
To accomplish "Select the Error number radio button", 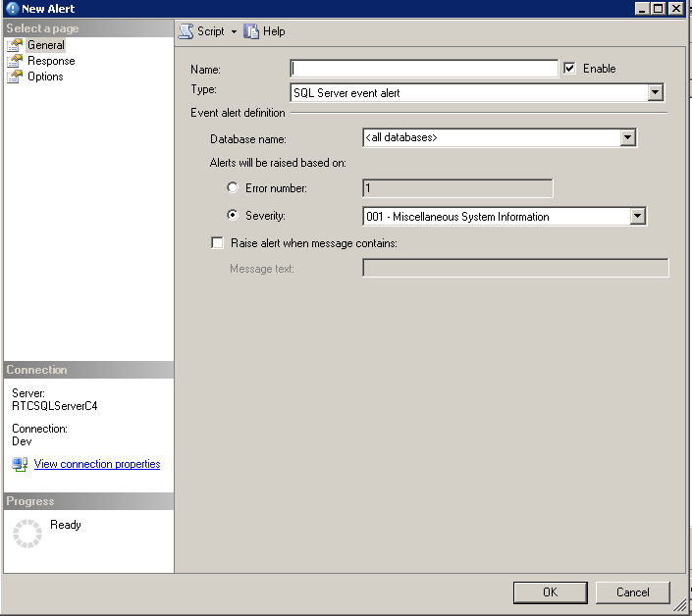I will (233, 187).
